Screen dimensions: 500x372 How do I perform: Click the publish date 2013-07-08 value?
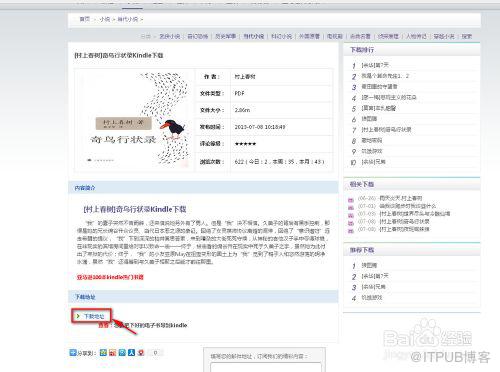[x=260, y=127]
